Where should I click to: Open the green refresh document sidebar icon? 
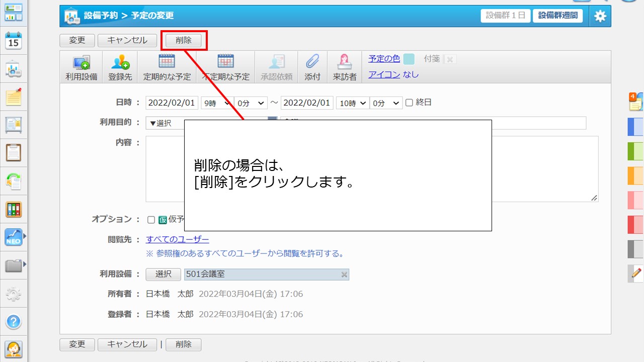click(14, 181)
